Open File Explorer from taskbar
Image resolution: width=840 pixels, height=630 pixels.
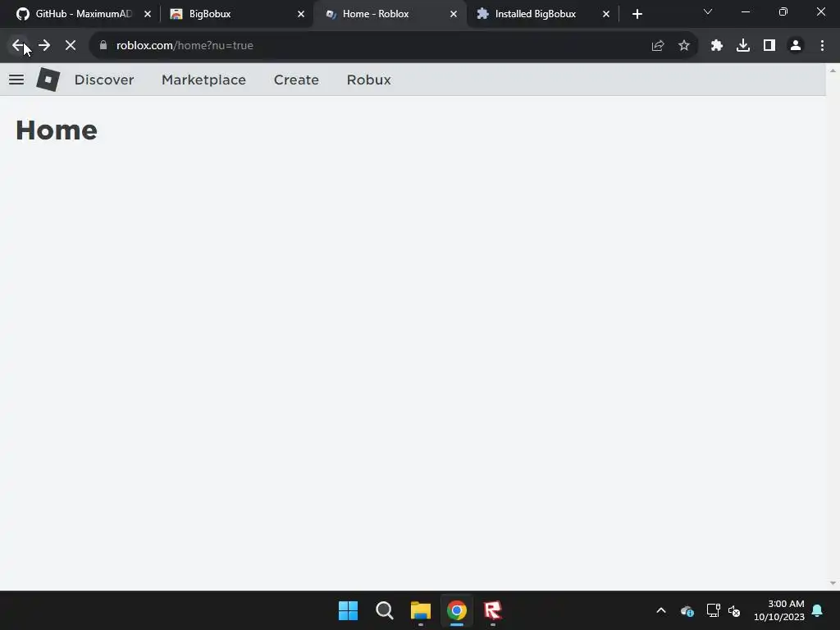pyautogui.click(x=421, y=610)
